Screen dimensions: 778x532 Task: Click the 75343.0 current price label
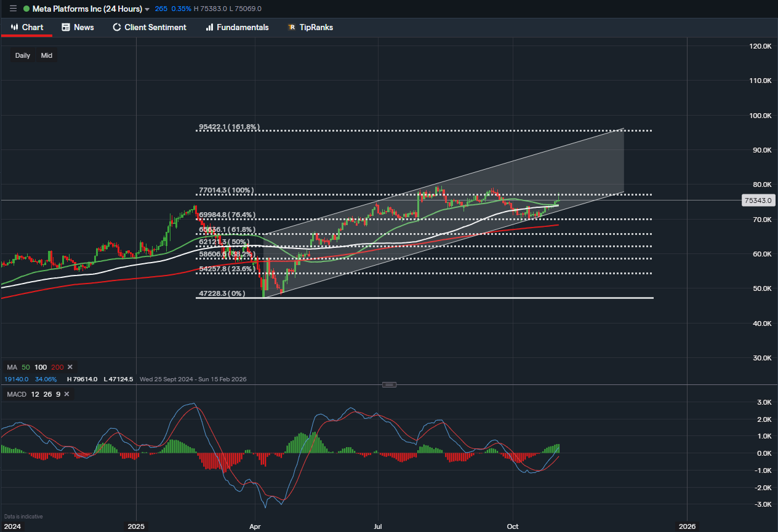pos(758,200)
